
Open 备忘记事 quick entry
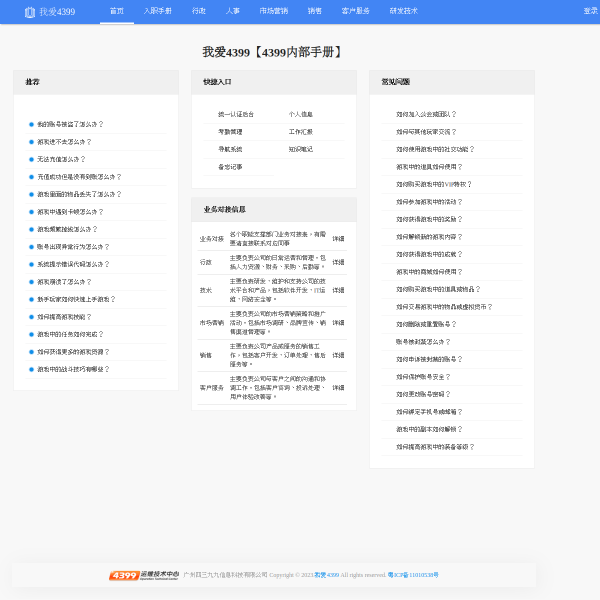230,167
